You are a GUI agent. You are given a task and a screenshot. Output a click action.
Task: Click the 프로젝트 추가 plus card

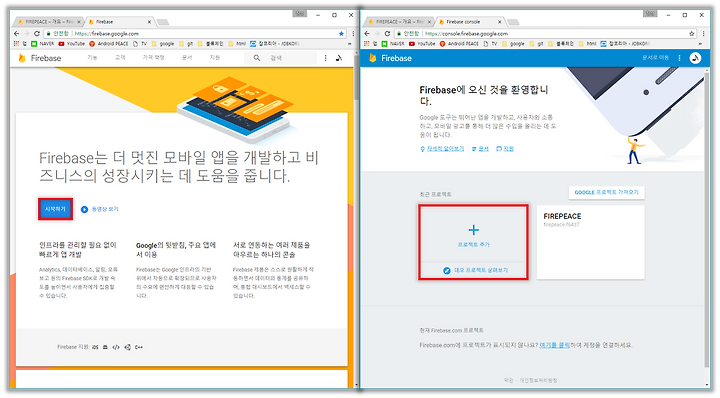pyautogui.click(x=473, y=235)
